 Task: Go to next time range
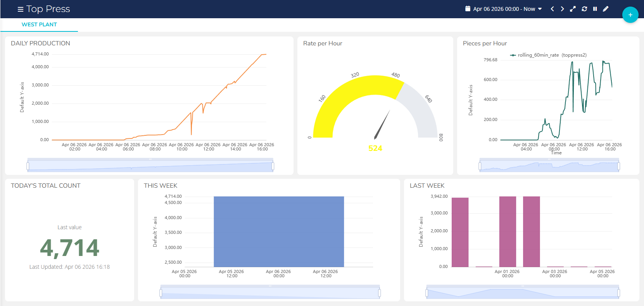pyautogui.click(x=562, y=9)
